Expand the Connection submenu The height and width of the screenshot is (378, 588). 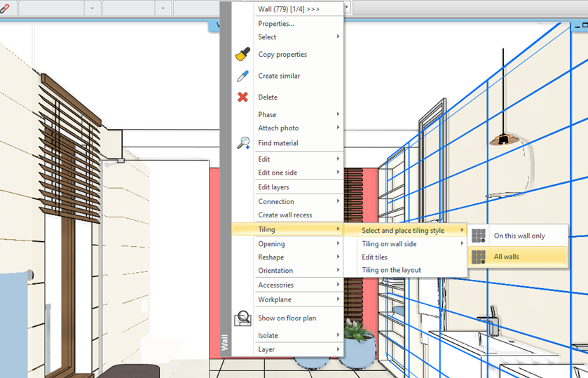[299, 201]
